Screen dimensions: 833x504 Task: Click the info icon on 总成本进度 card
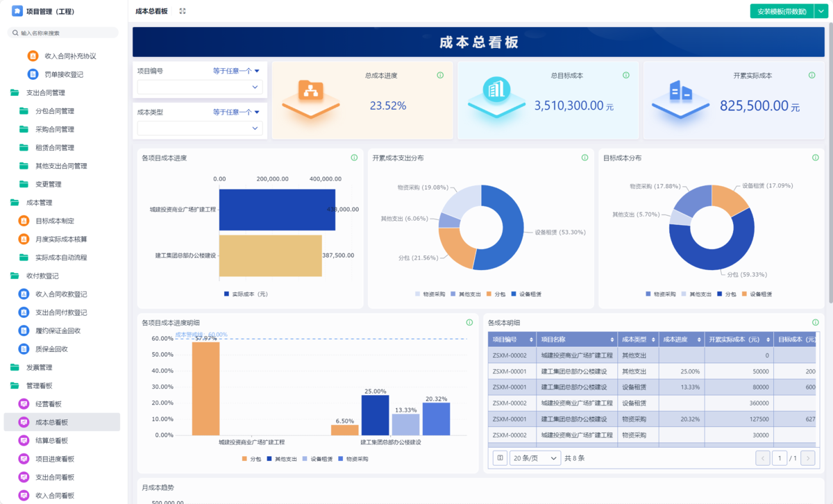pyautogui.click(x=440, y=75)
